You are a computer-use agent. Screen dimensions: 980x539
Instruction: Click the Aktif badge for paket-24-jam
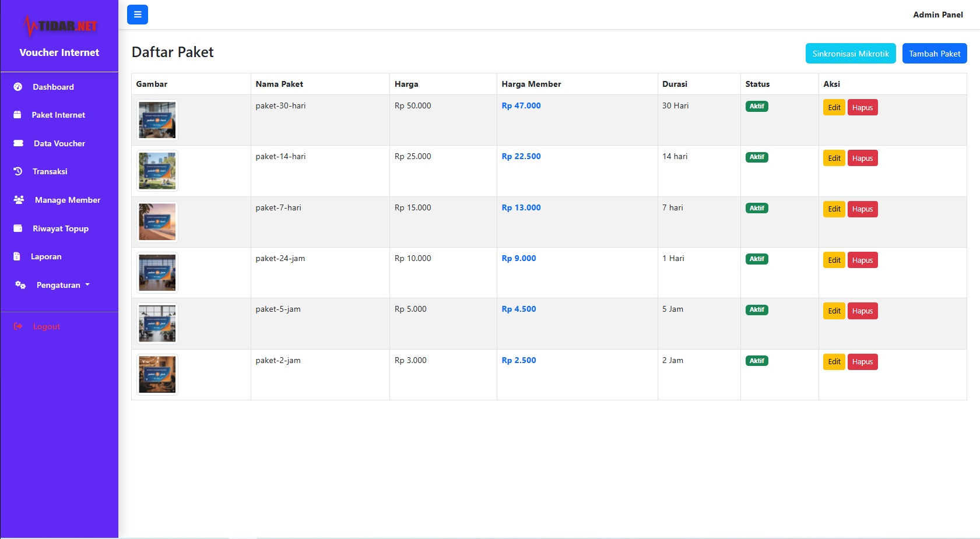(757, 259)
